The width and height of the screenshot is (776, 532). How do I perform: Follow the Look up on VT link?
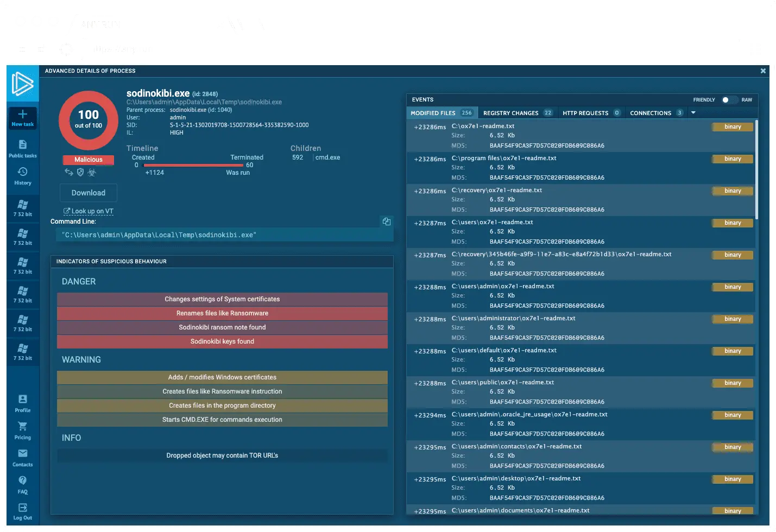click(x=89, y=211)
